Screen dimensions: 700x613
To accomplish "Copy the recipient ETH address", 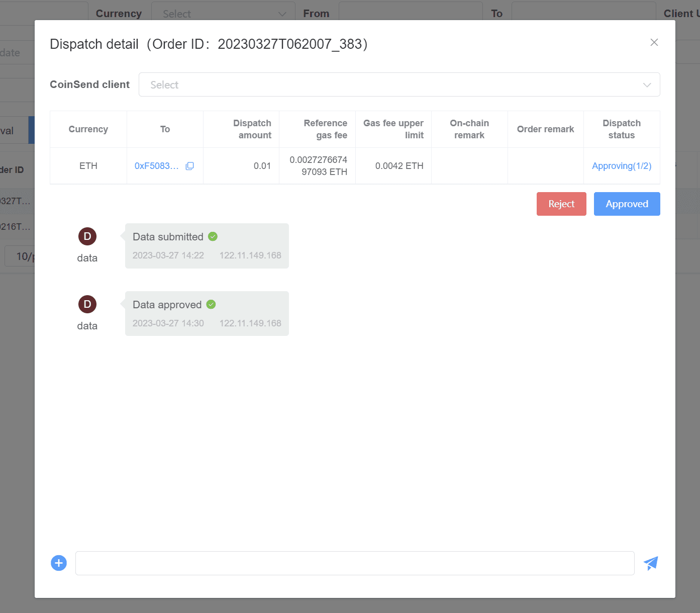I will pos(189,165).
